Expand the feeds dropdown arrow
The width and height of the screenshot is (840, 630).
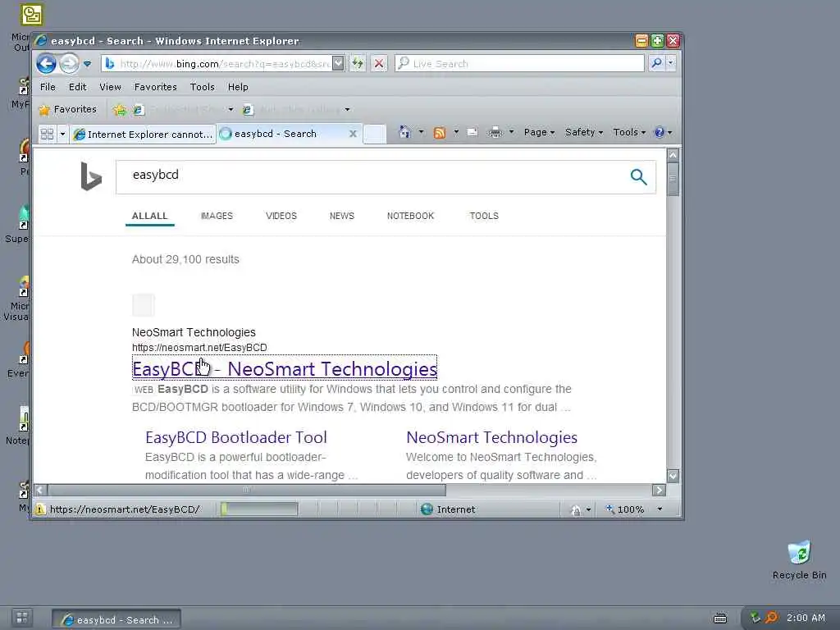(456, 132)
